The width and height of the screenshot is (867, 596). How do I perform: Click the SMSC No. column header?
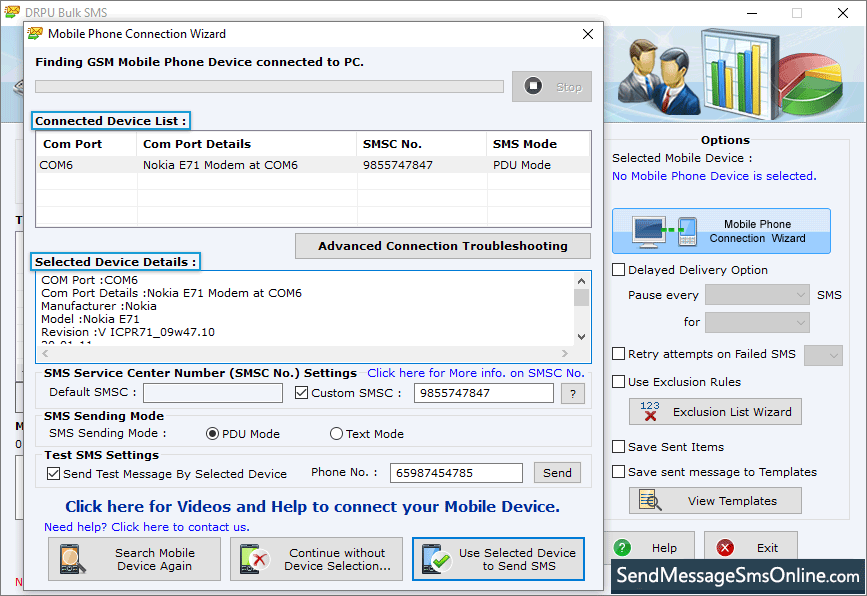421,144
